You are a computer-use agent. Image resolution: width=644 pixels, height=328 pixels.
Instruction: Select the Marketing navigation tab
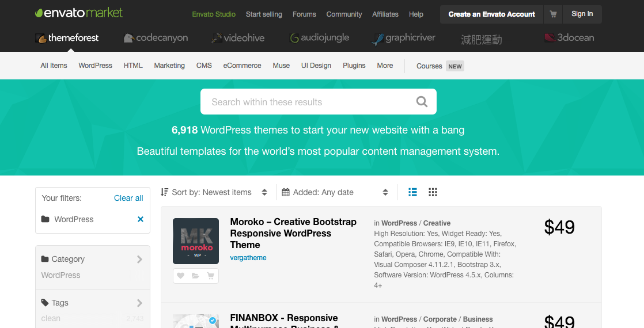169,65
